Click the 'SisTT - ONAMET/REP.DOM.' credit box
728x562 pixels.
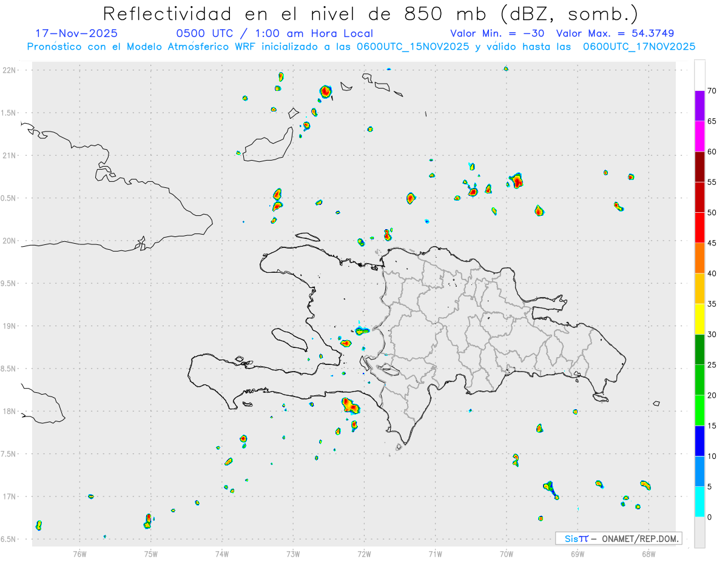tap(619, 538)
